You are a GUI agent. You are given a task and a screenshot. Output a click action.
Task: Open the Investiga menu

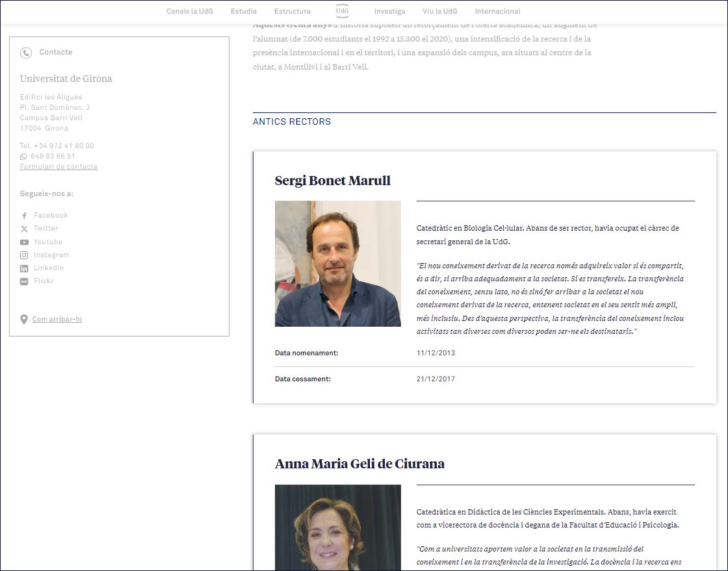[389, 11]
